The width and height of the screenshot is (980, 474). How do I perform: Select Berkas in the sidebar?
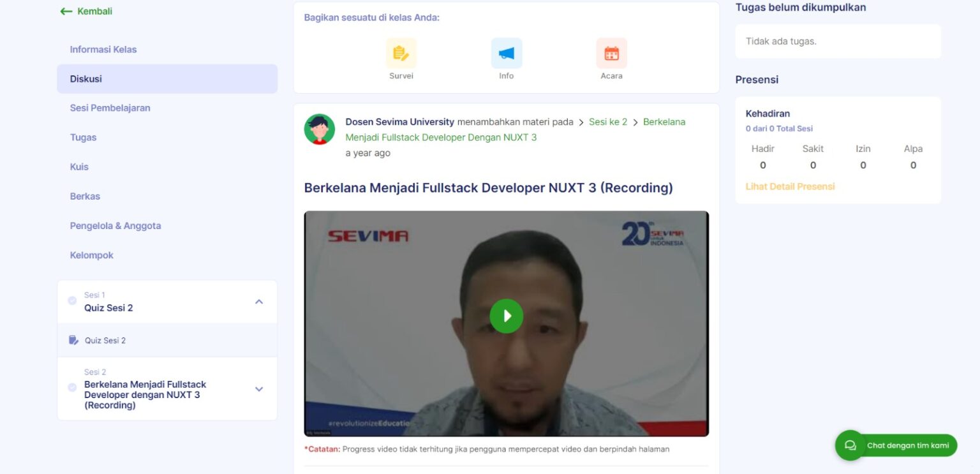point(85,196)
